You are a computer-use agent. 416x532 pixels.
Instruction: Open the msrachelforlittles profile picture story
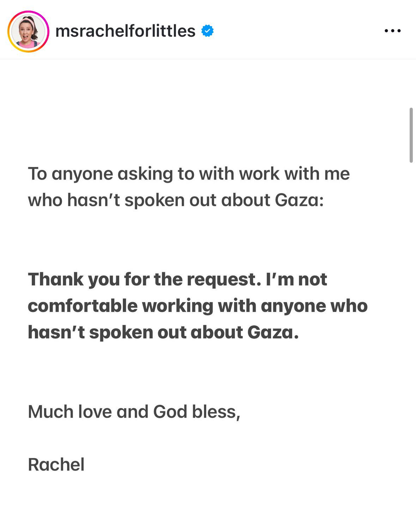[28, 31]
